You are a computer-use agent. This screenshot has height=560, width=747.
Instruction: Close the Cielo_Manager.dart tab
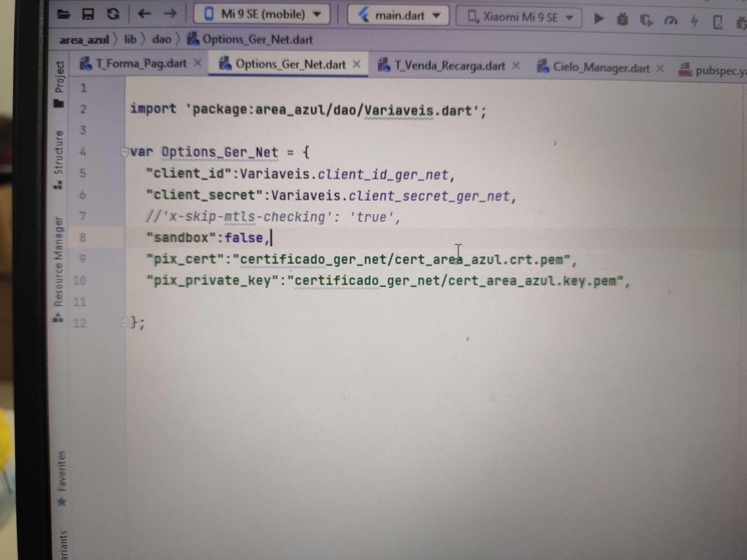tap(660, 69)
